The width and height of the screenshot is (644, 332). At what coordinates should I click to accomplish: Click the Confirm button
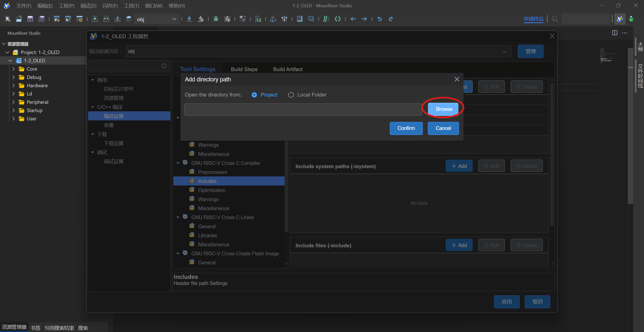(x=406, y=128)
